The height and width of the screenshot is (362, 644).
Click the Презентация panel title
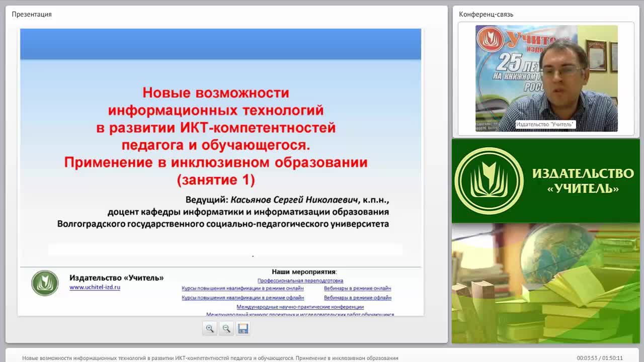pyautogui.click(x=32, y=14)
